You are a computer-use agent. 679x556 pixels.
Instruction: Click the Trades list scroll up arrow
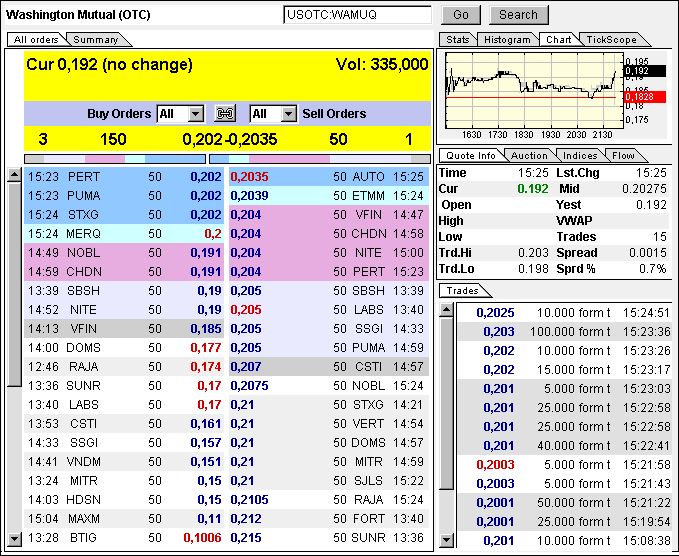pos(446,310)
